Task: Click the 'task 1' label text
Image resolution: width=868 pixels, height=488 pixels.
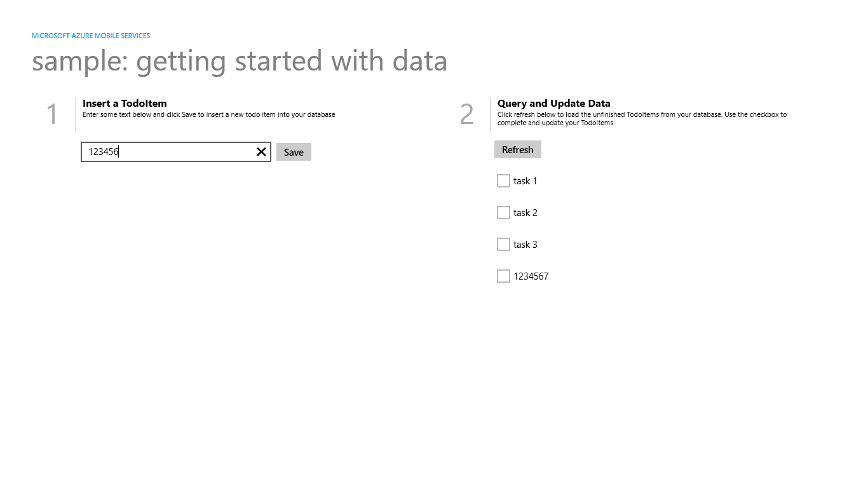Action: 526,181
